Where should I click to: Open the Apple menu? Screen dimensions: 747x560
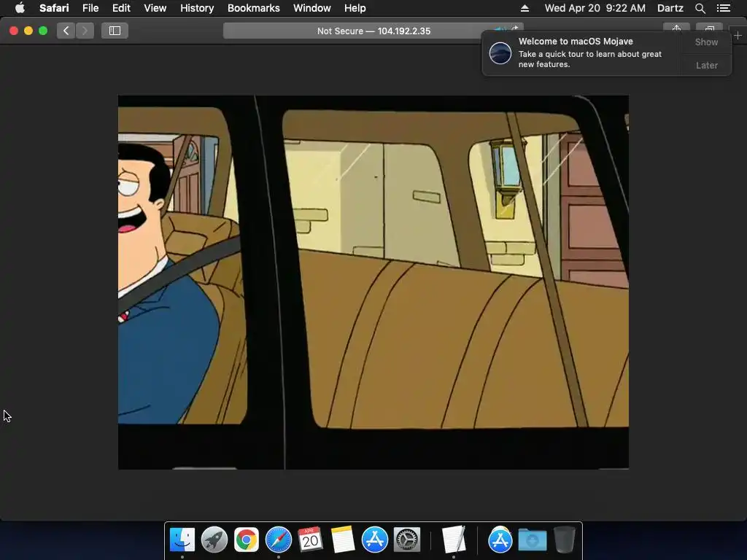(x=20, y=8)
